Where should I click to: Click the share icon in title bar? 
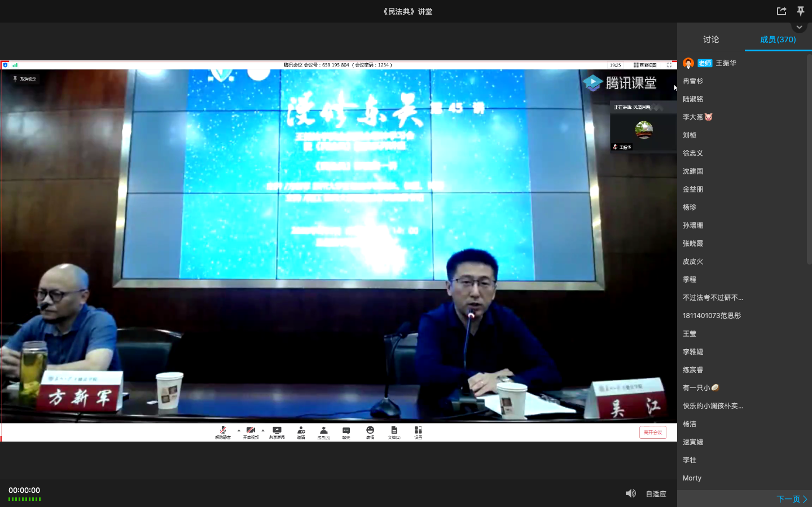point(782,11)
